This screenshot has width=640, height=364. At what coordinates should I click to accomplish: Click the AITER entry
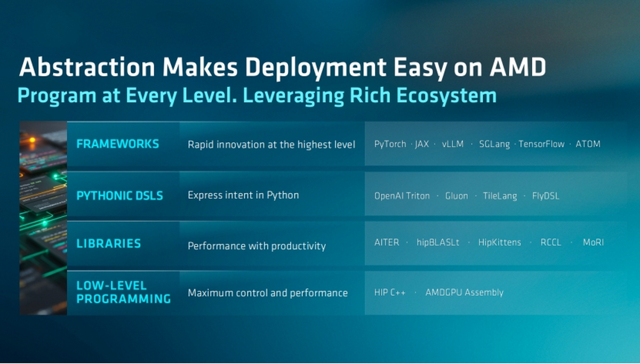point(387,242)
